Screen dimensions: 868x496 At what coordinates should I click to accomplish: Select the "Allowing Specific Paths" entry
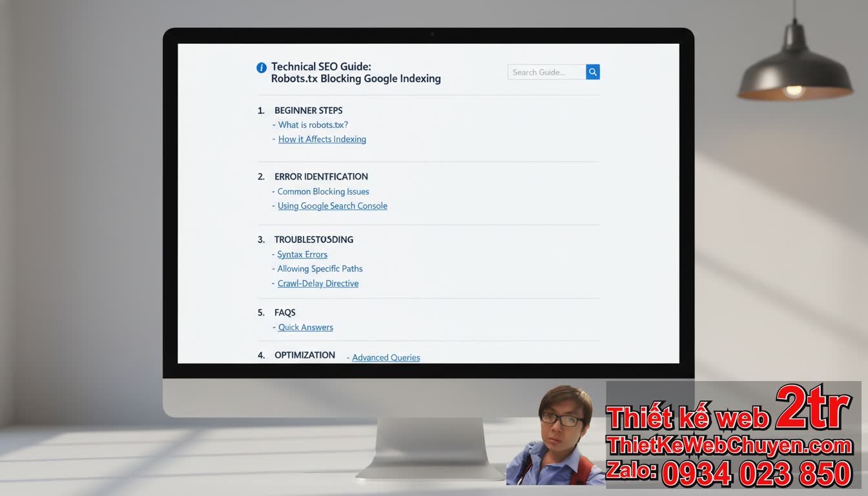pos(320,269)
